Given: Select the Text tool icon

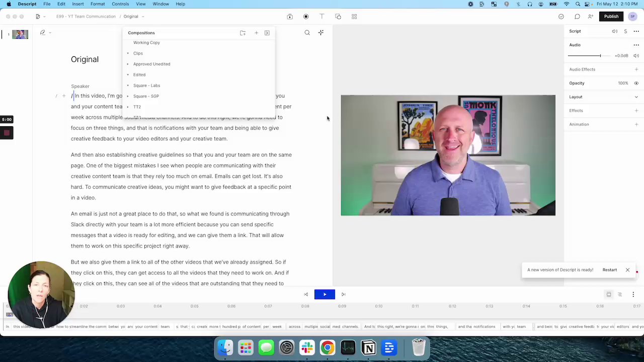Looking at the screenshot, I should tap(322, 17).
